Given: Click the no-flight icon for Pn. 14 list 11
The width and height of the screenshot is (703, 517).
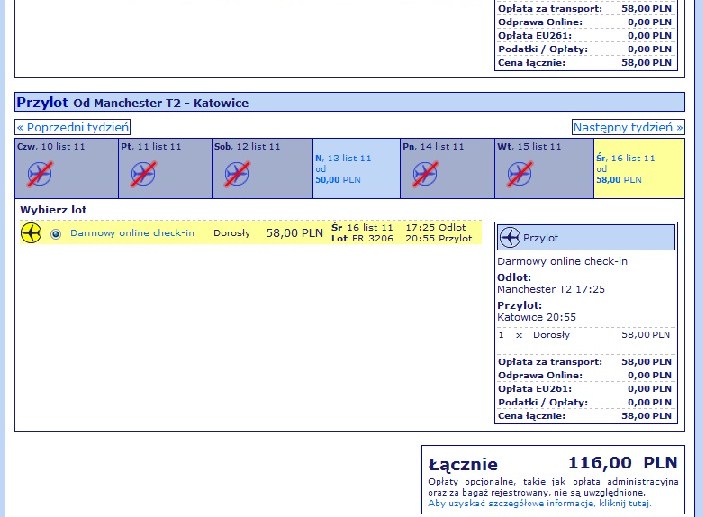Looking at the screenshot, I should tap(425, 174).
